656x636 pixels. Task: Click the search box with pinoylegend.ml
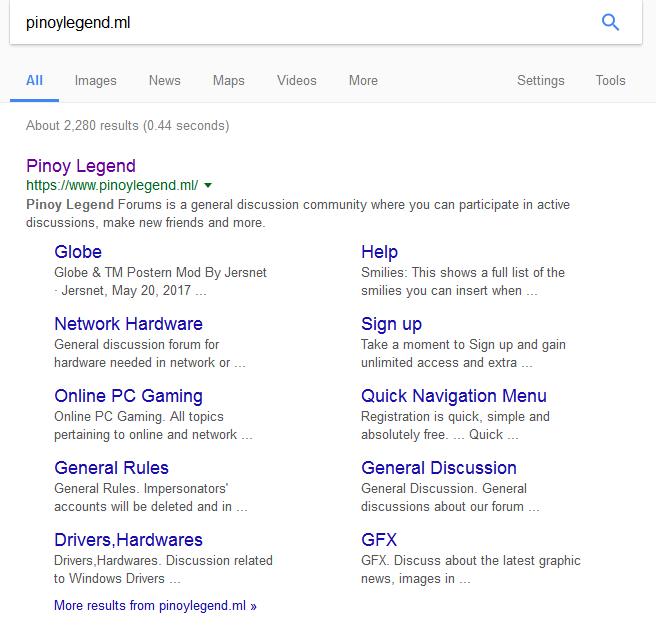[300, 23]
